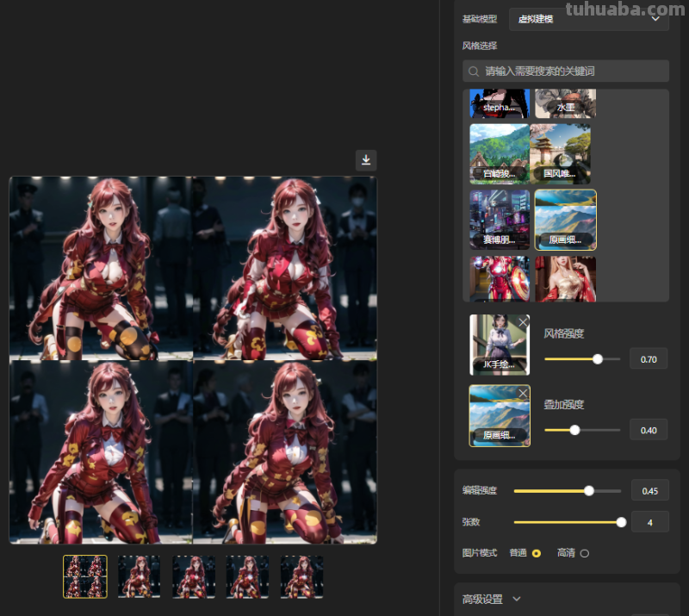
Task: Select the highlighted 原画细 style in the list
Action: click(566, 220)
